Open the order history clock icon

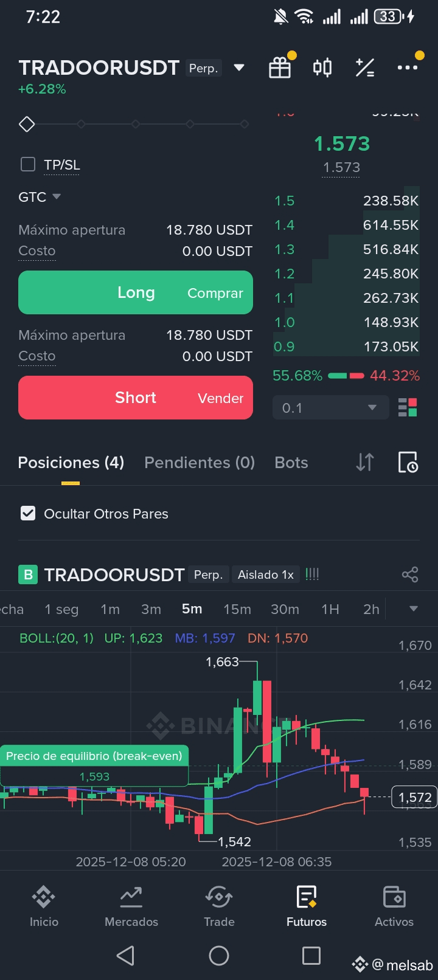[x=408, y=463]
